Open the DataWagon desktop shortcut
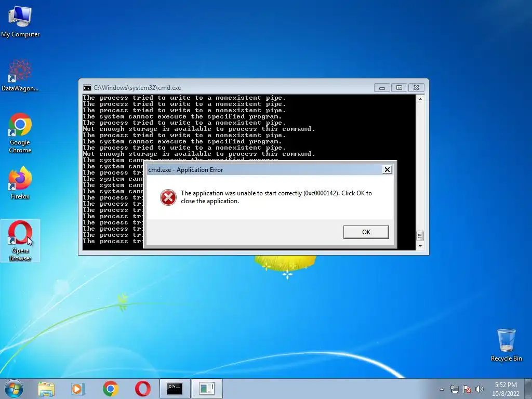Screen dimensions: 532x399 click(x=20, y=75)
